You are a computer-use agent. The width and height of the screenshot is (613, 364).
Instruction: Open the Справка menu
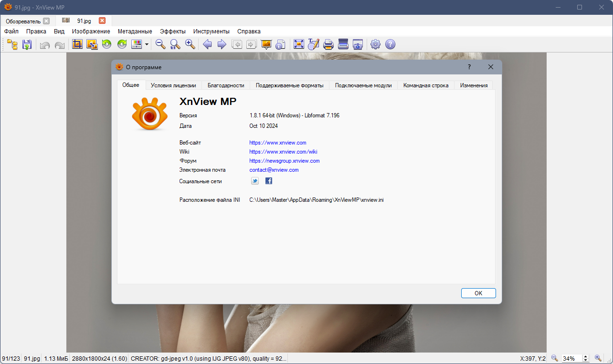249,31
